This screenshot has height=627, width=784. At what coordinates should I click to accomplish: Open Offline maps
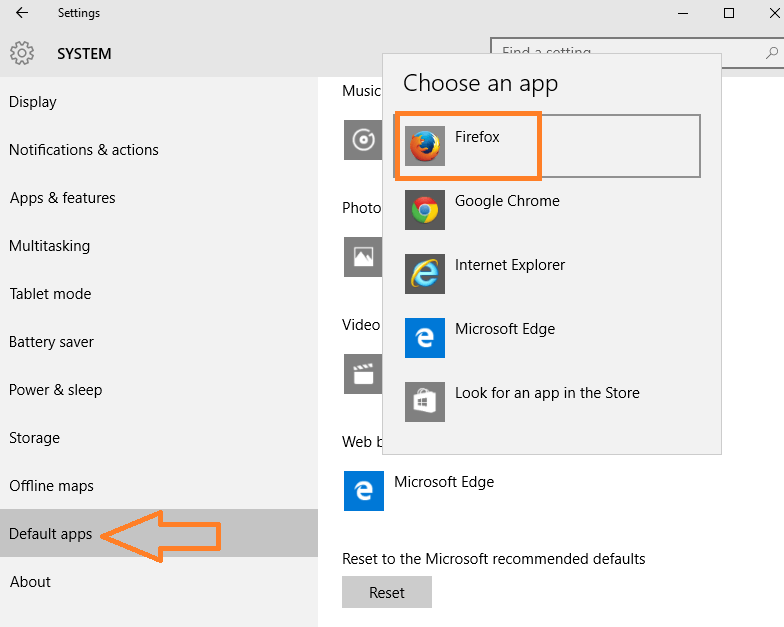(159, 486)
